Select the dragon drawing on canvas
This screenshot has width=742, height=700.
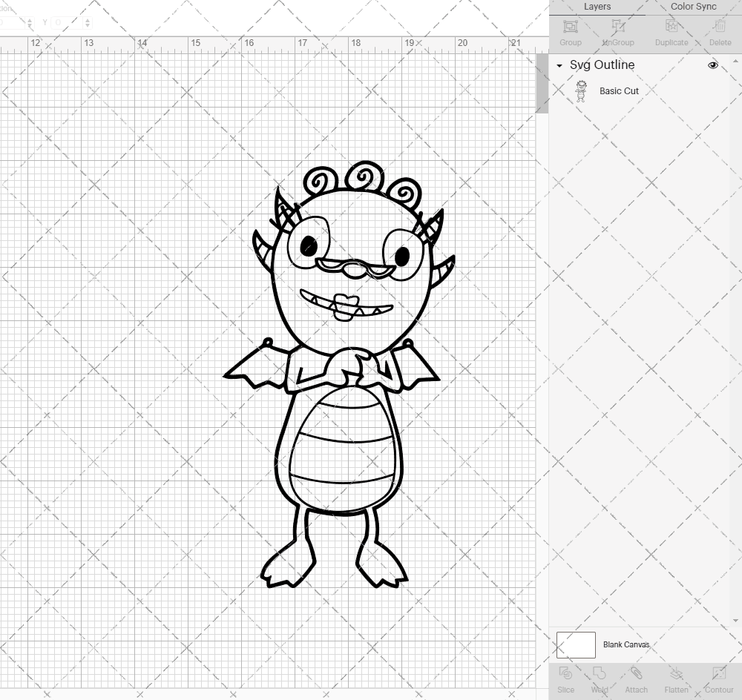click(339, 374)
